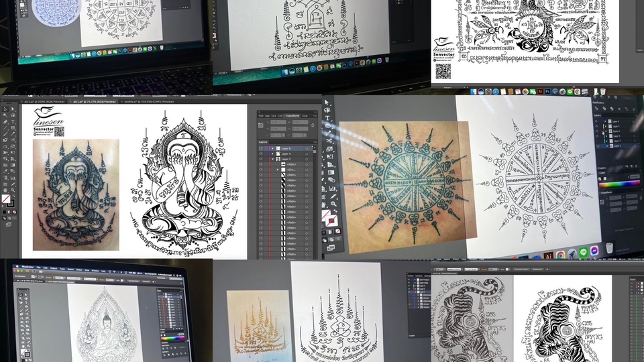The width and height of the screenshot is (644, 362).
Task: Expand Layer 1 in sun-yantra Layers panel
Action: coord(607,146)
